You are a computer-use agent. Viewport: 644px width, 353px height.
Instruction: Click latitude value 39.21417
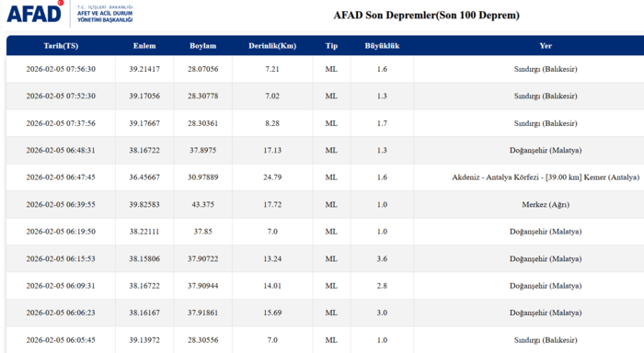(144, 69)
